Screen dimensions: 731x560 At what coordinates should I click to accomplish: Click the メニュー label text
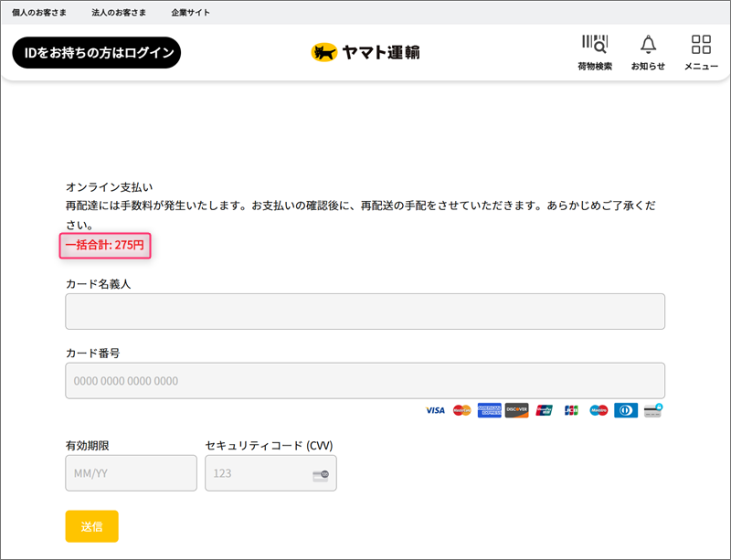click(701, 66)
